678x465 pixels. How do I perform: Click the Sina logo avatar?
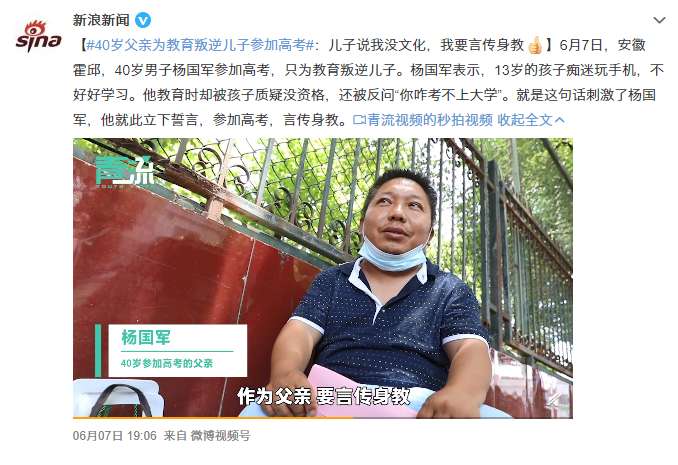click(38, 36)
